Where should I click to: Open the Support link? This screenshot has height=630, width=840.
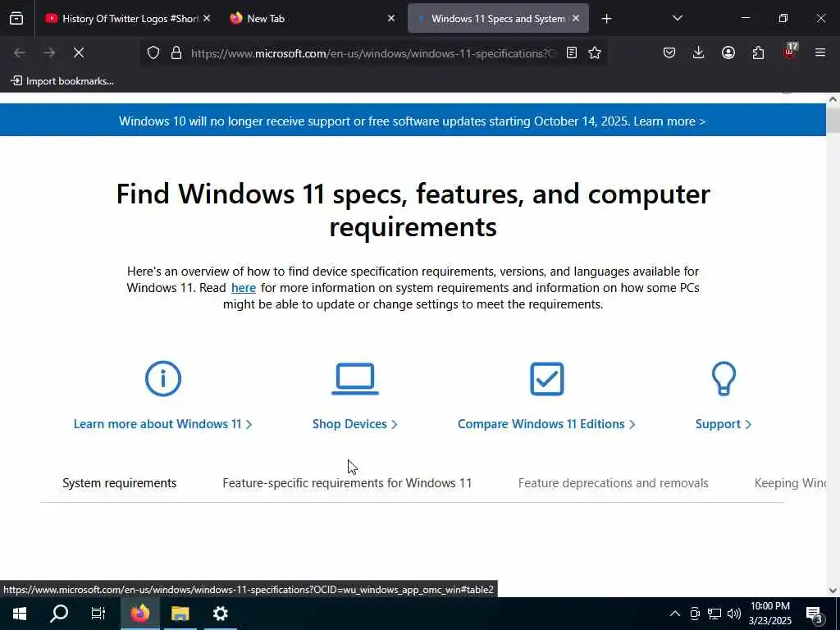click(x=724, y=424)
